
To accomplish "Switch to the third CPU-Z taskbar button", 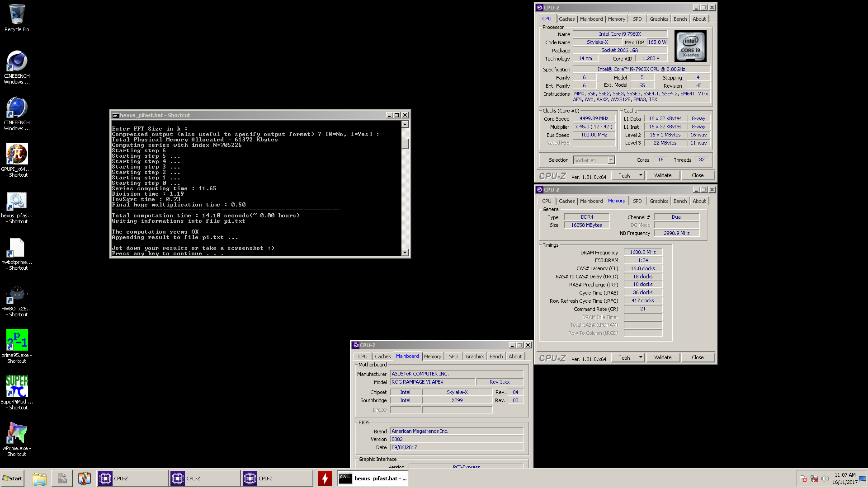I will 277,479.
